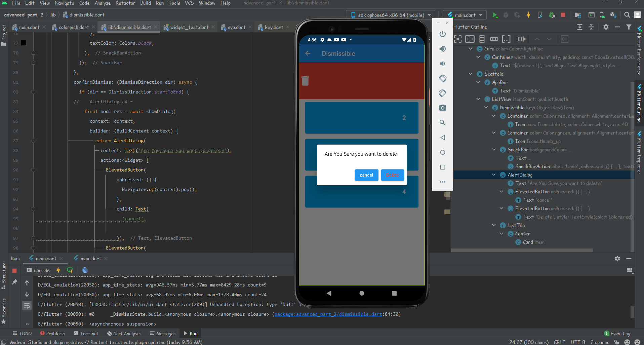
Task: Open the Refactor menu
Action: tap(125, 3)
